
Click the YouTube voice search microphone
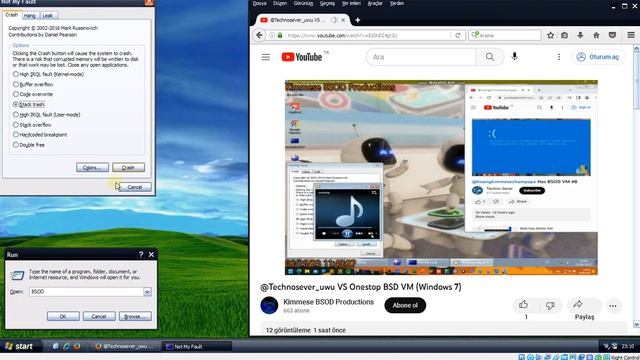point(515,57)
